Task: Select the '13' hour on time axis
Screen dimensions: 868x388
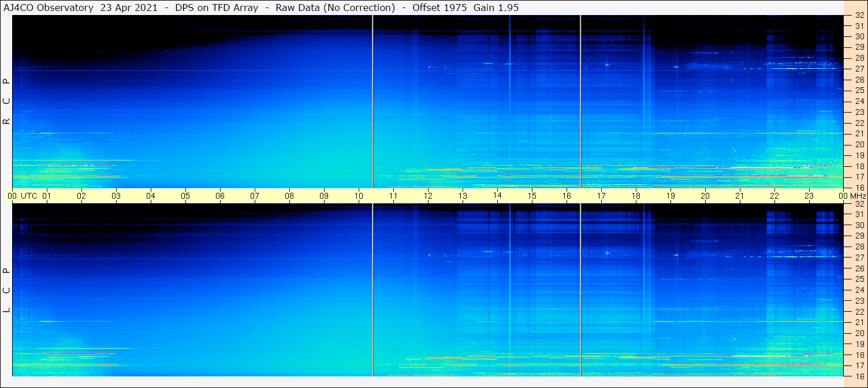Action: [x=463, y=196]
